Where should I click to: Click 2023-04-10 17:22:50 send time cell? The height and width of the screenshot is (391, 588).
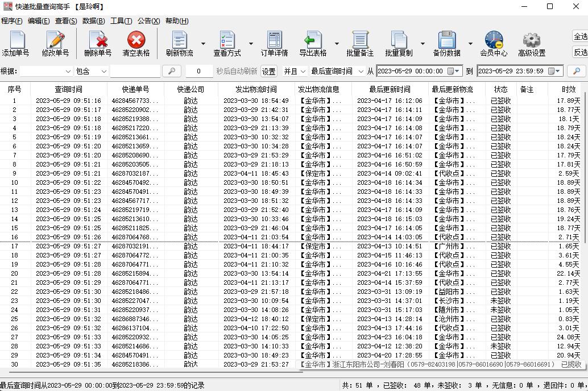[x=256, y=328]
